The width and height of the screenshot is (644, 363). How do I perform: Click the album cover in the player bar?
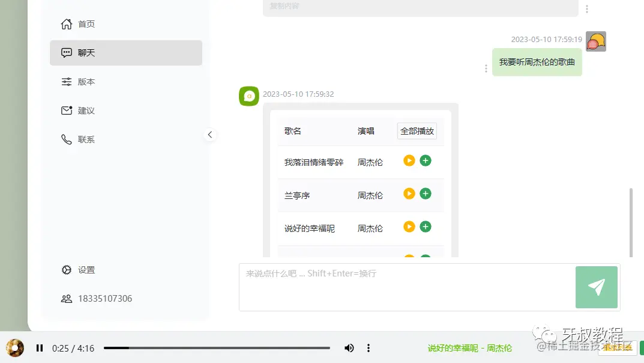coord(15,348)
